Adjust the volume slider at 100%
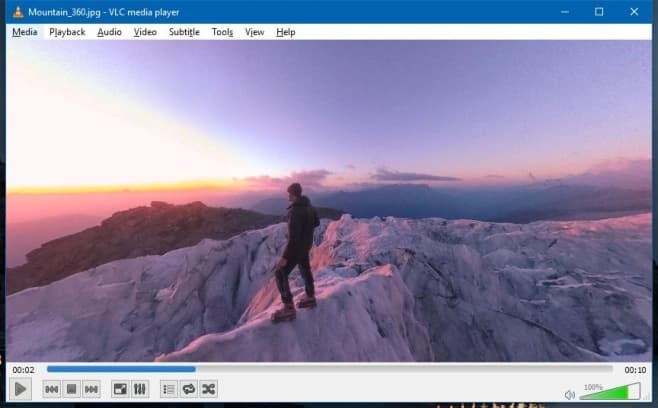 (x=610, y=391)
